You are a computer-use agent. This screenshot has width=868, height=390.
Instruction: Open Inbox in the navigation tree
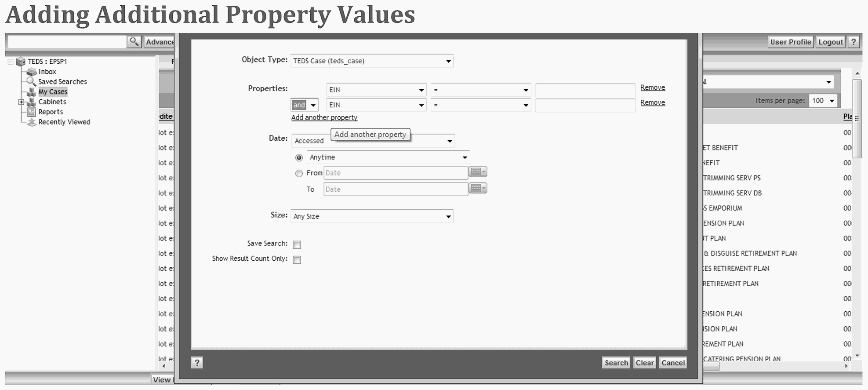tap(47, 72)
